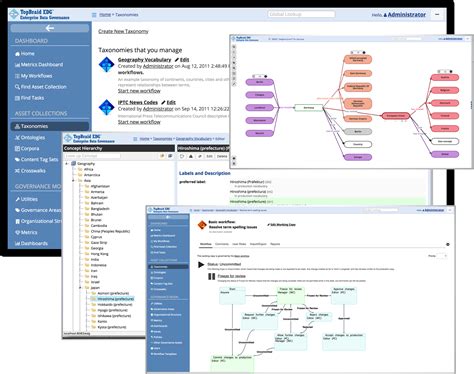Click the Edit button in the Hiroshima panel
Screen dimensions: 474x374
(x=209, y=156)
